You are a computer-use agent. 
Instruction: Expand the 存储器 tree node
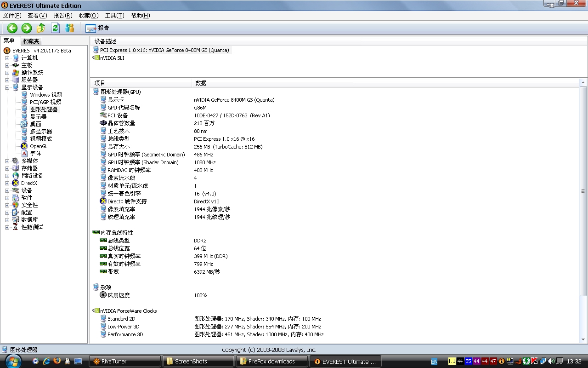7,168
